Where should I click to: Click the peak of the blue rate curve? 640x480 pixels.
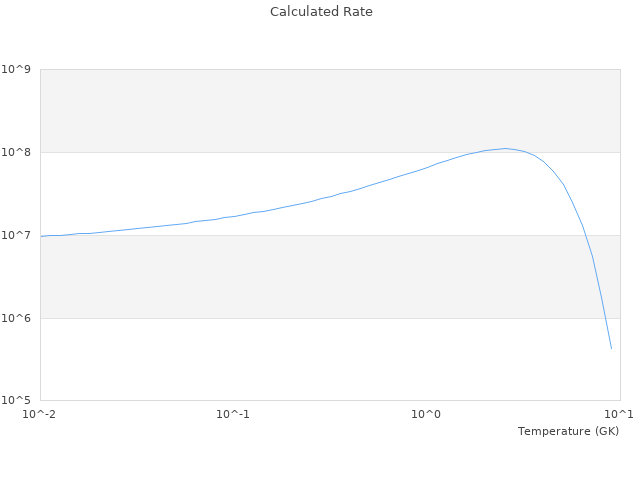506,148
